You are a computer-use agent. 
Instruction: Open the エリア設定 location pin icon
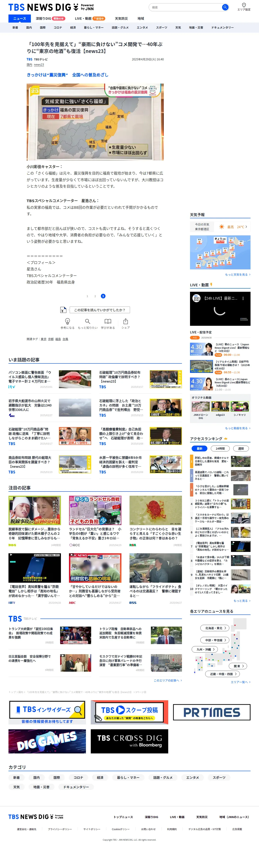pyautogui.click(x=244, y=5)
